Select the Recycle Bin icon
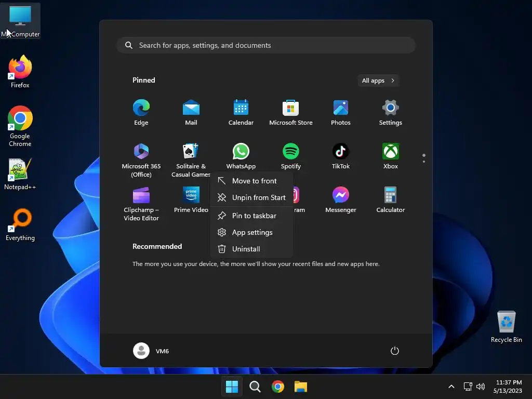The width and height of the screenshot is (532, 399). pyautogui.click(x=506, y=327)
